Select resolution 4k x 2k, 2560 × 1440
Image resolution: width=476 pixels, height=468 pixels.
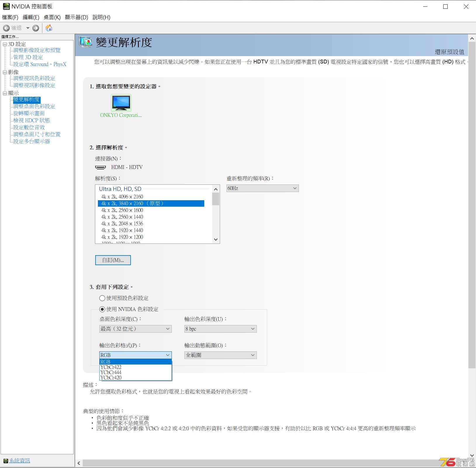pos(151,217)
